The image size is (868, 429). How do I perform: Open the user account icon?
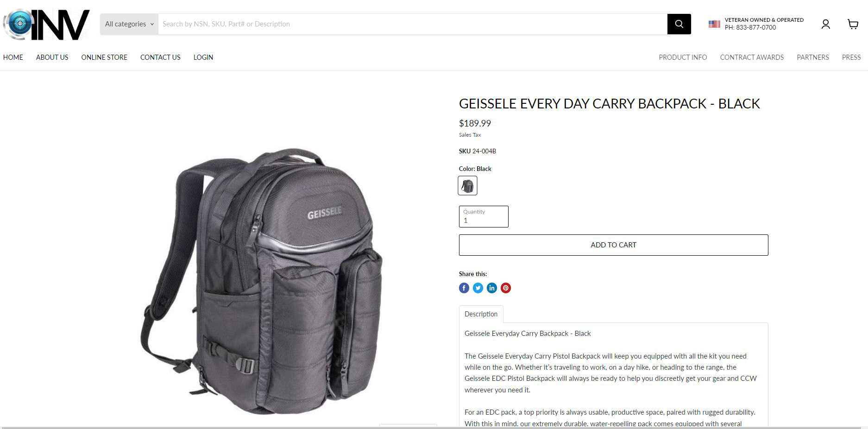click(825, 24)
